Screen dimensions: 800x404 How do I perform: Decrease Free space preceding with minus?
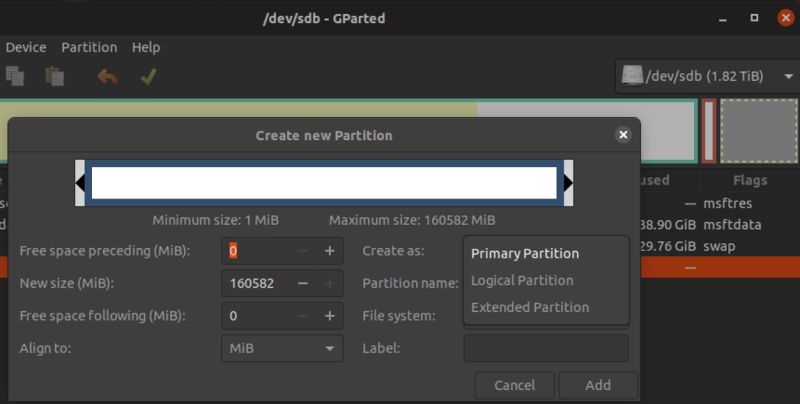click(x=303, y=251)
